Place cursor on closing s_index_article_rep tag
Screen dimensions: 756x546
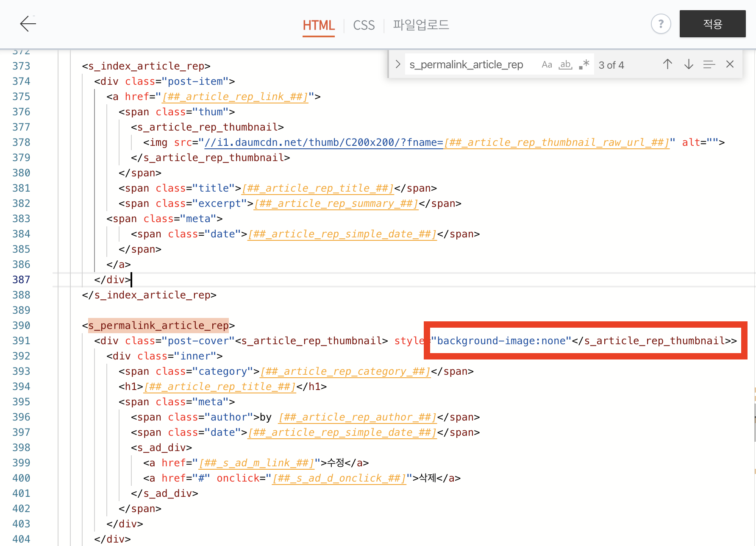pyautogui.click(x=149, y=295)
